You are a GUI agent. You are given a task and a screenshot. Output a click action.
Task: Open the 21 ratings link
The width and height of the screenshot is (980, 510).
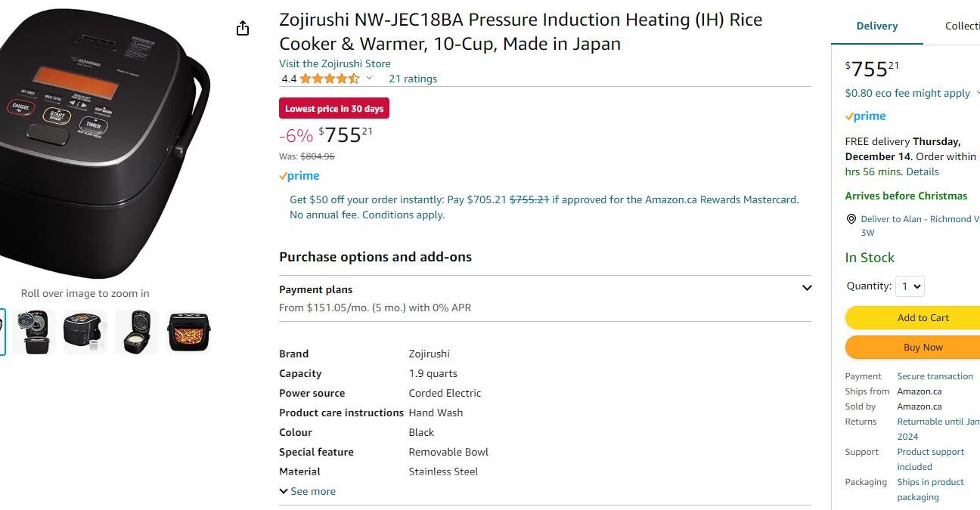[413, 79]
